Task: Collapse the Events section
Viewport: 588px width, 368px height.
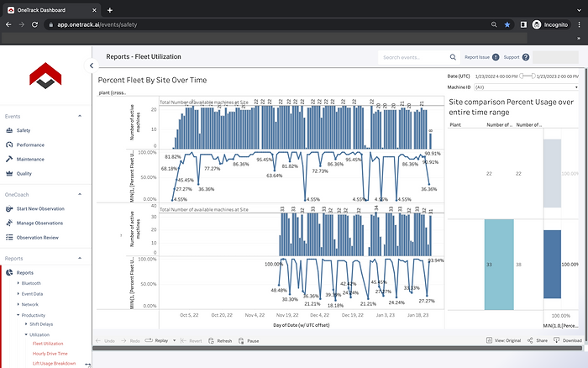Action: click(x=81, y=116)
